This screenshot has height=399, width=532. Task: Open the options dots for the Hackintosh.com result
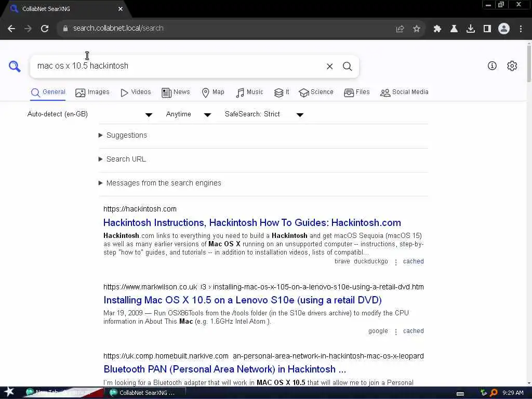pos(395,262)
